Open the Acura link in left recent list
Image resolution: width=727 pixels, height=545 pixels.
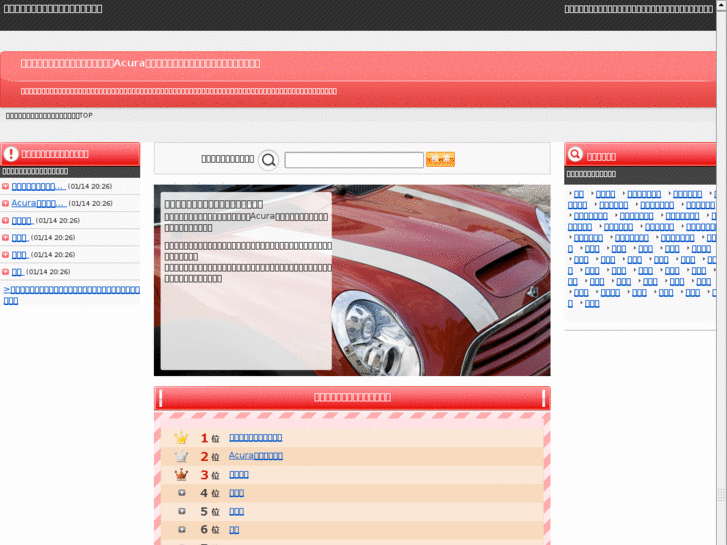[x=38, y=203]
